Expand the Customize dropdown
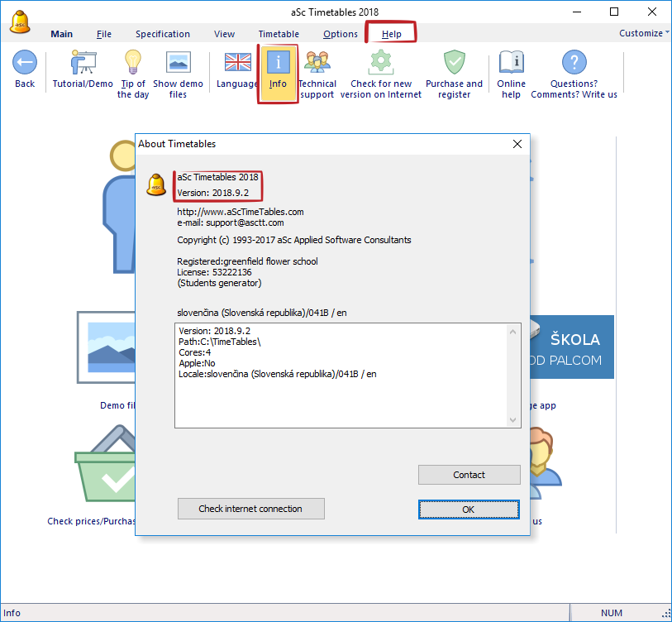Viewport: 672px width, 622px height. pyautogui.click(x=645, y=33)
